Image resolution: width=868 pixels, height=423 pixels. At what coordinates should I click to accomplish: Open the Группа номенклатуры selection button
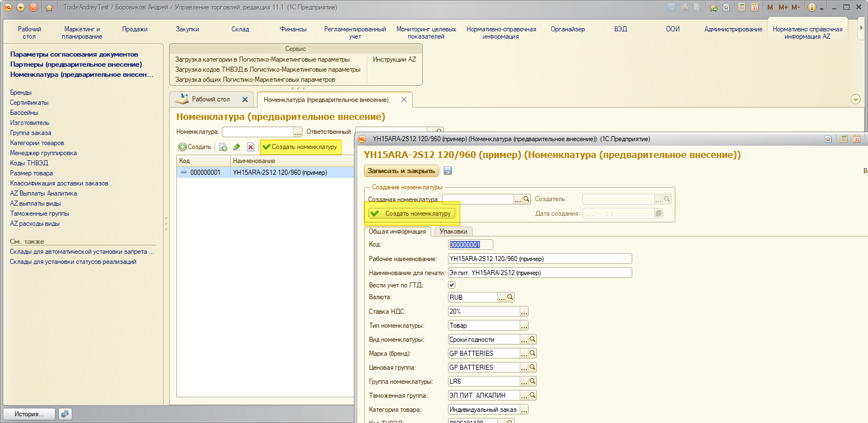tap(524, 382)
